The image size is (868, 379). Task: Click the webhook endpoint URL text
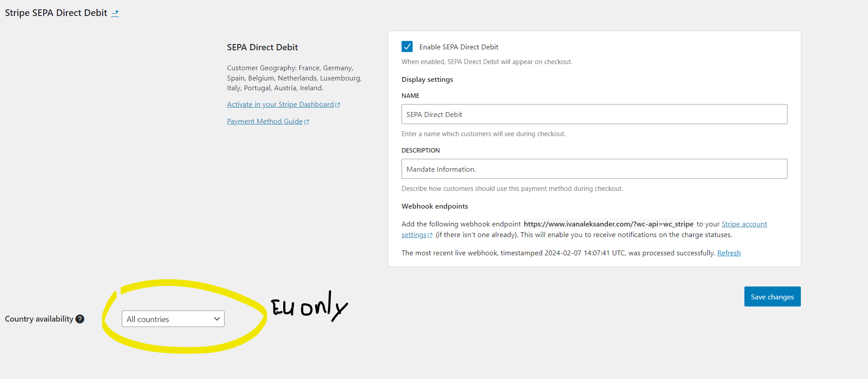click(608, 224)
